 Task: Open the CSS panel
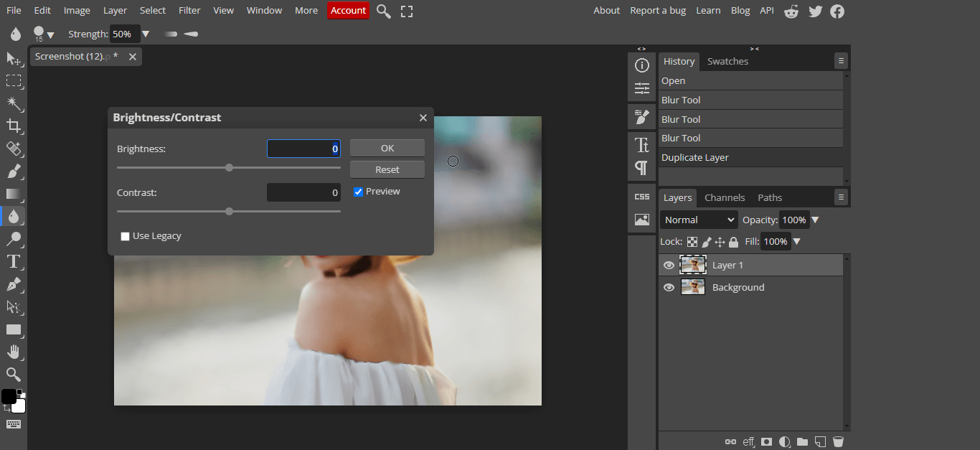641,194
